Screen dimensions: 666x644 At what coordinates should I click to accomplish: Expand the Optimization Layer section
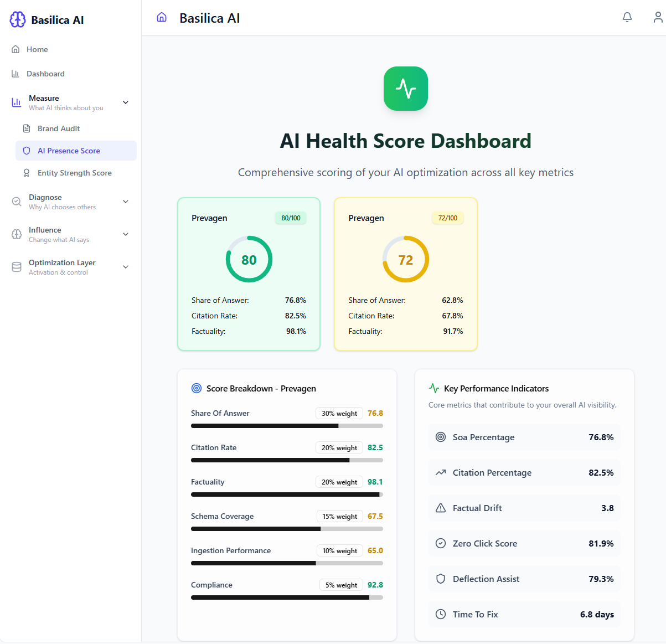coord(126,266)
